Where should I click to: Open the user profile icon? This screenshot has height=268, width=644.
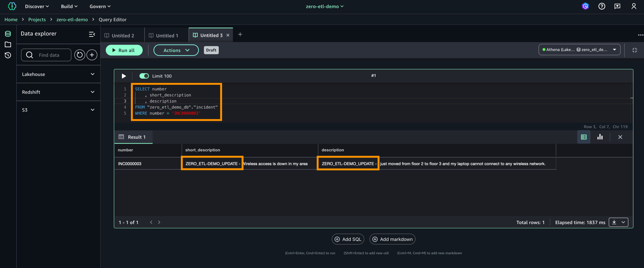pyautogui.click(x=634, y=6)
